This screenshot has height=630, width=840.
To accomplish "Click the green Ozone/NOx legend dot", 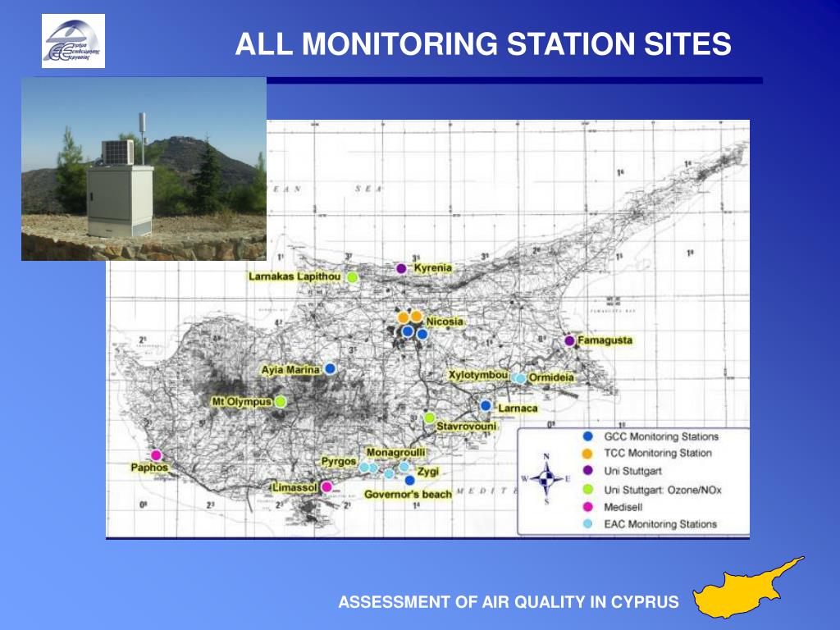I will (x=587, y=489).
